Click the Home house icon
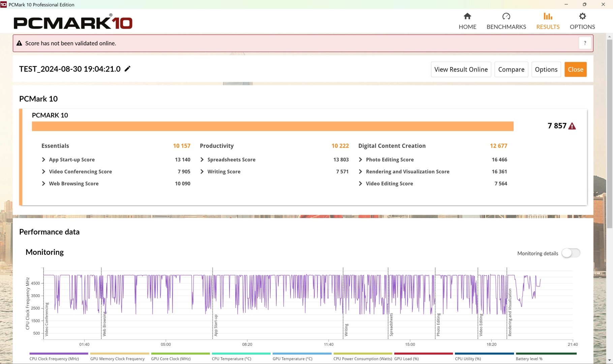Image resolution: width=613 pixels, height=364 pixels. click(467, 16)
